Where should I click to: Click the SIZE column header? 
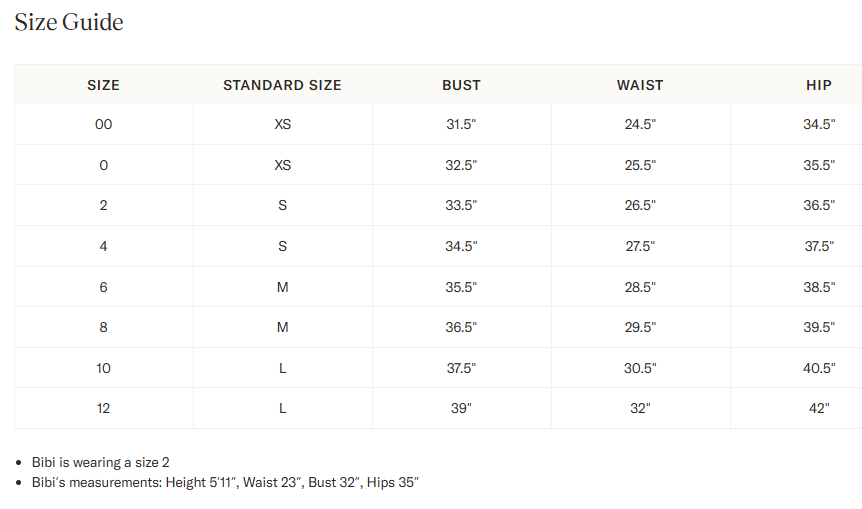pyautogui.click(x=103, y=85)
